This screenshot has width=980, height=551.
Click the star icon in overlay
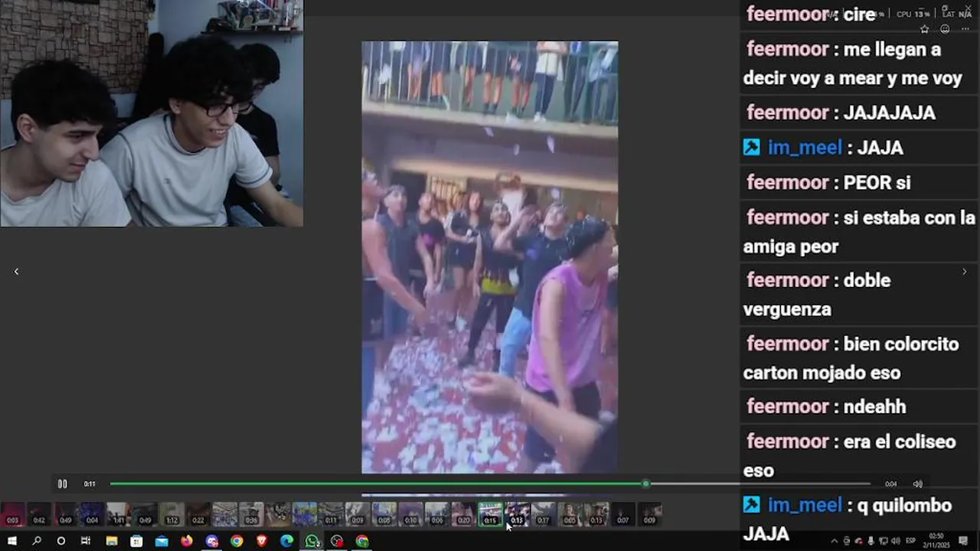(x=925, y=29)
